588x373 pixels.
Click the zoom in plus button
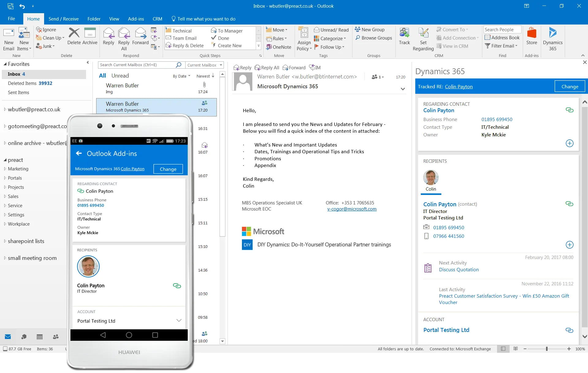point(569,349)
